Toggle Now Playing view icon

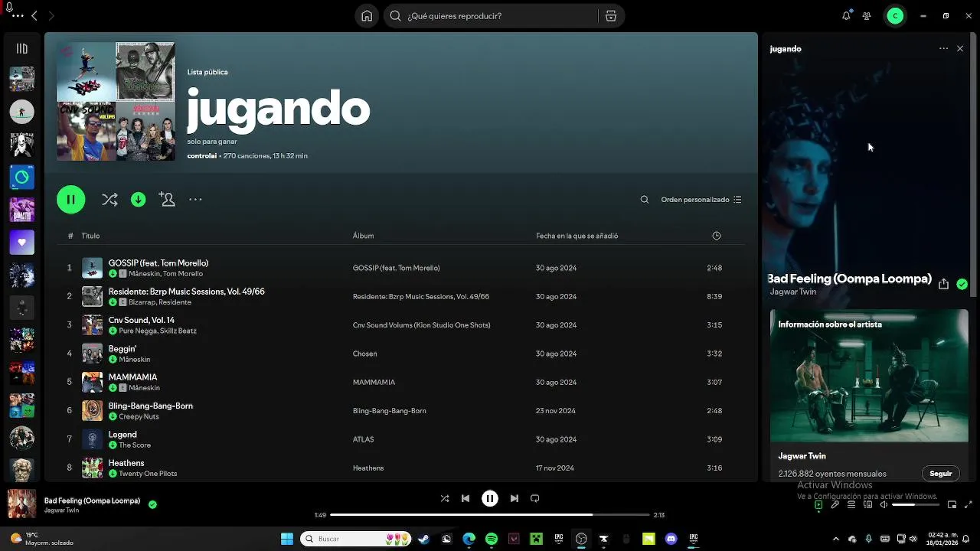pyautogui.click(x=818, y=504)
